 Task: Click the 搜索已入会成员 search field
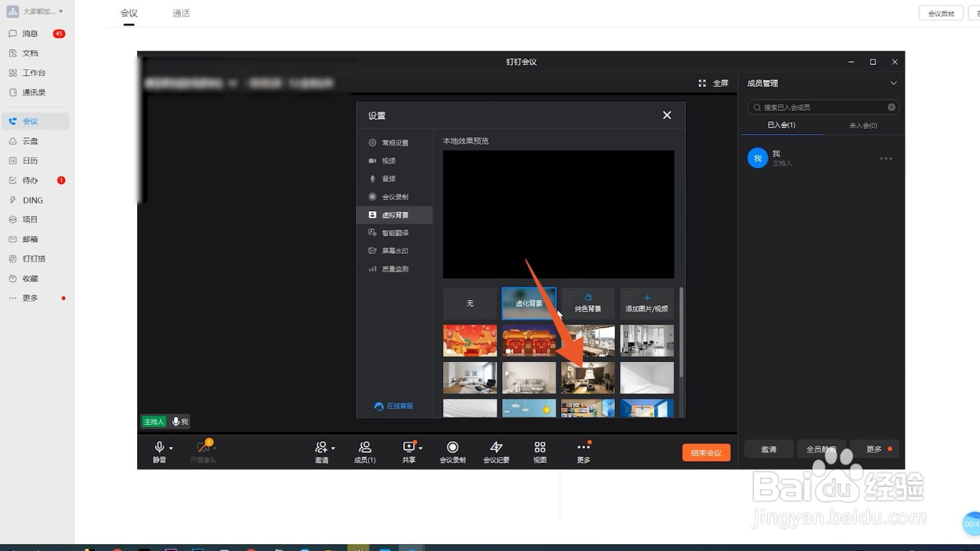(x=823, y=107)
